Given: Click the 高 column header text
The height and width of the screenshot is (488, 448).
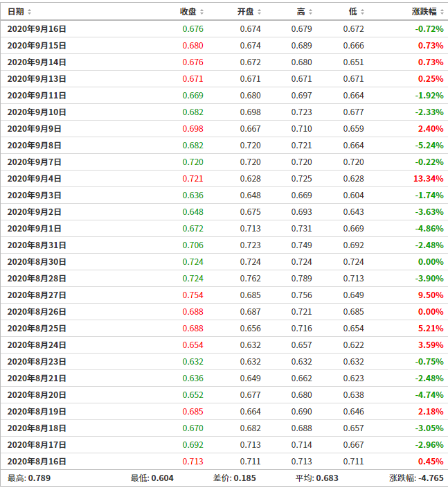Looking at the screenshot, I should 301,12.
